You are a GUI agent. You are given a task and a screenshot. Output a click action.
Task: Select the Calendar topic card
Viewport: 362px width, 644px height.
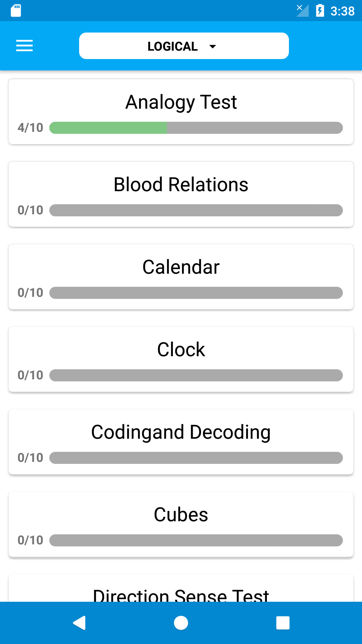coord(181,277)
